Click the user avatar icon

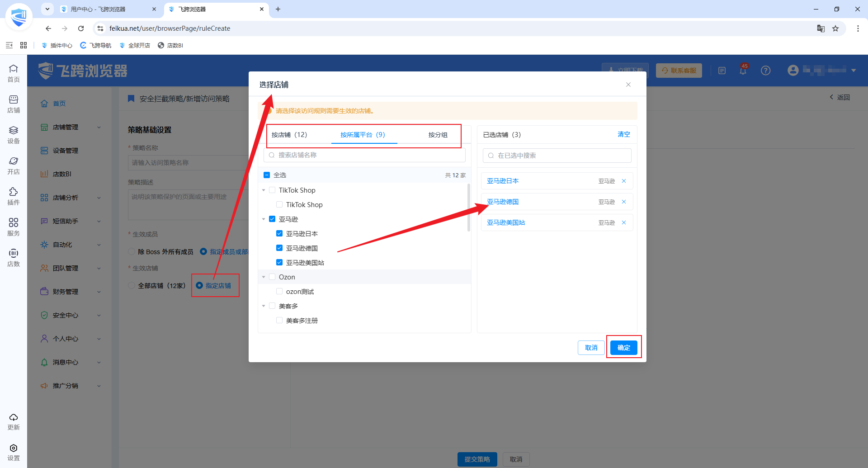pos(793,70)
